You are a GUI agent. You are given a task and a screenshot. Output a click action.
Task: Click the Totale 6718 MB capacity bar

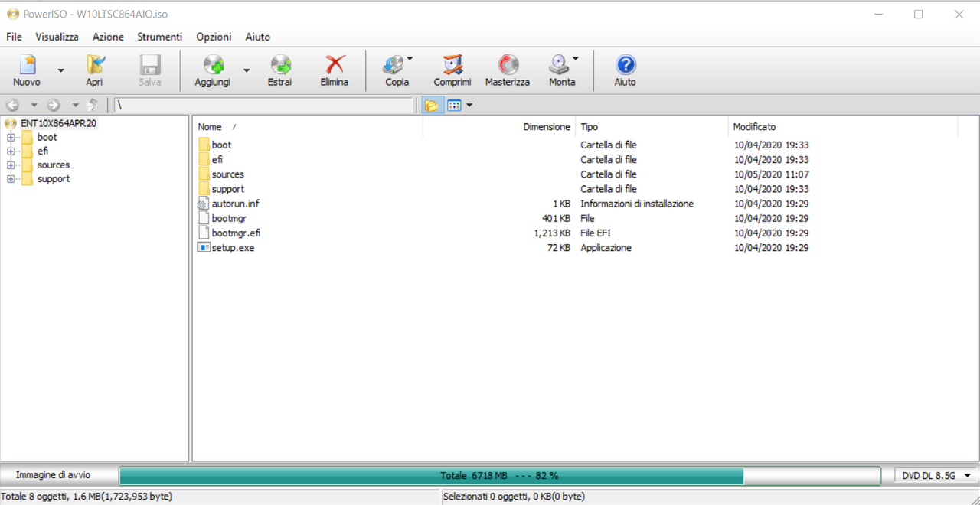499,475
